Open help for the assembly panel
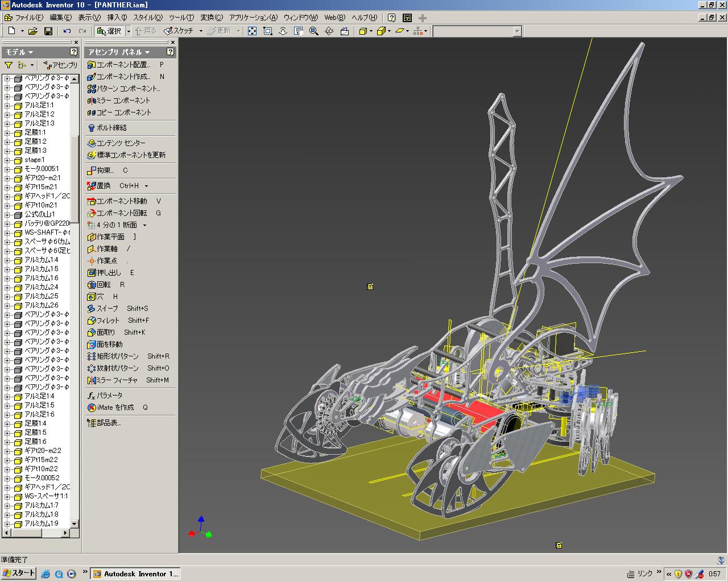The image size is (728, 582). coord(170,52)
